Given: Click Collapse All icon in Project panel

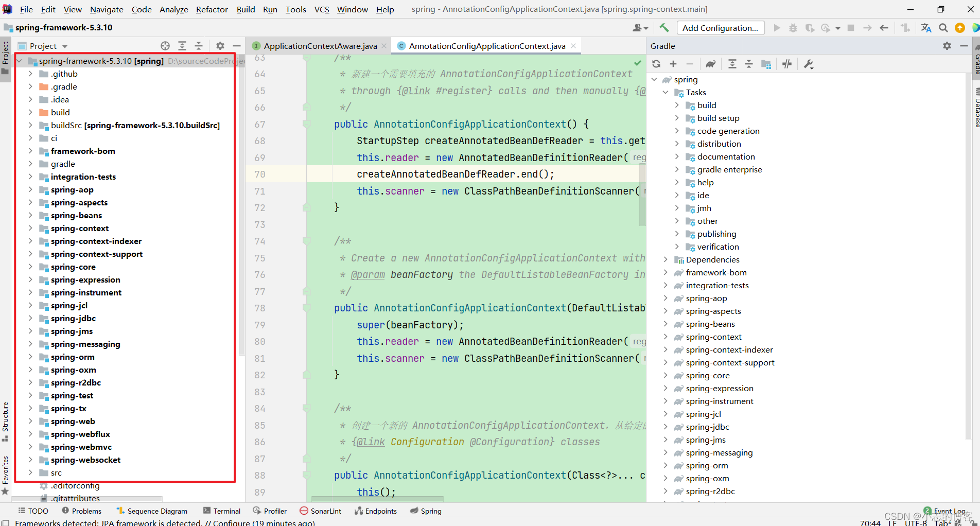Looking at the screenshot, I should (x=199, y=46).
